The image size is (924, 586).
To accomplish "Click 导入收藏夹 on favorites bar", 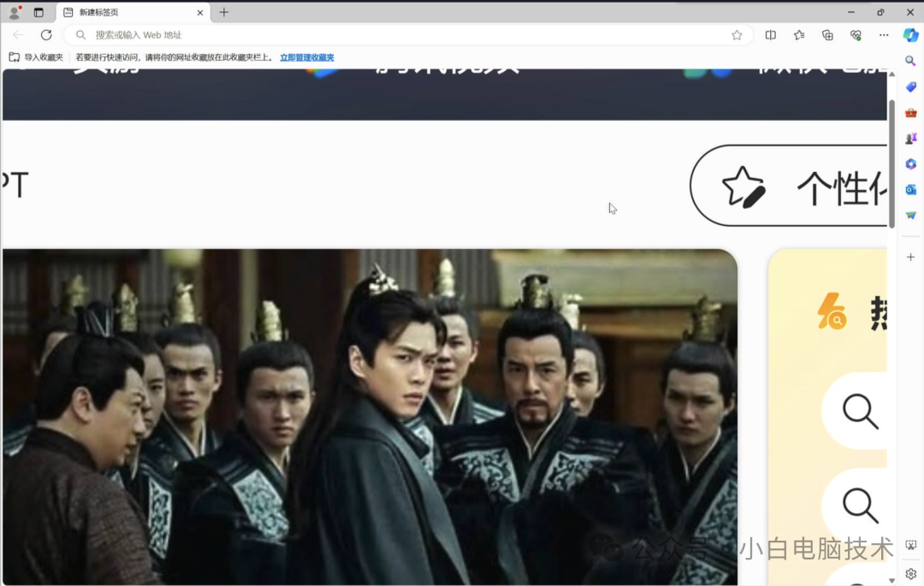I will click(36, 57).
